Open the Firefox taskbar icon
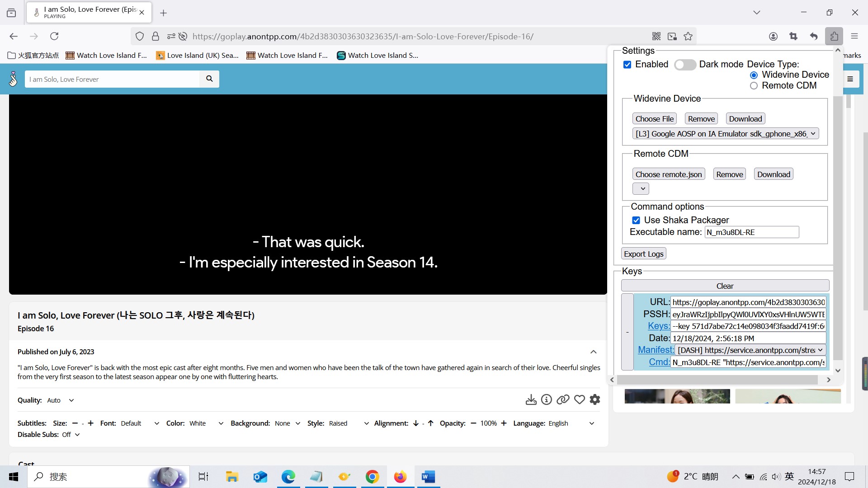The image size is (868, 488). 400,477
